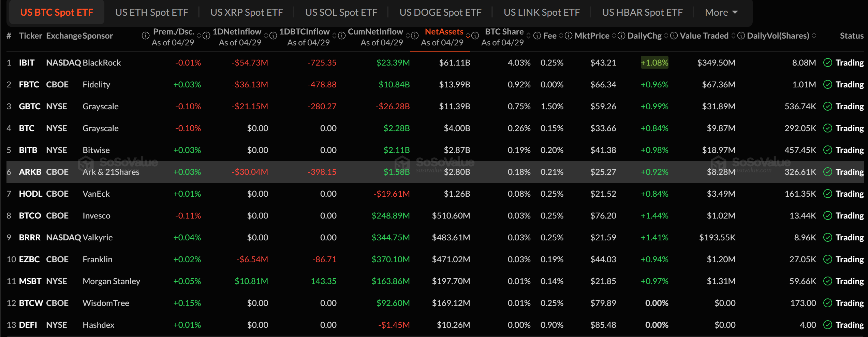The image size is (868, 337).
Task: Toggle sorting on DailyVol(Shares) column
Action: [813, 36]
